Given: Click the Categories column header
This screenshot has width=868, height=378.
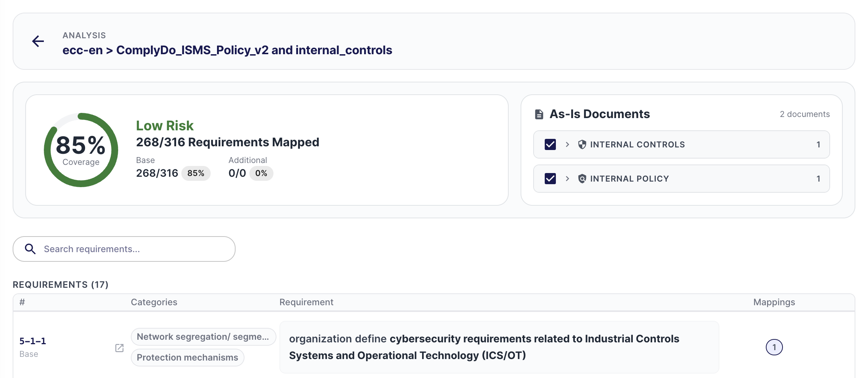Looking at the screenshot, I should (154, 302).
